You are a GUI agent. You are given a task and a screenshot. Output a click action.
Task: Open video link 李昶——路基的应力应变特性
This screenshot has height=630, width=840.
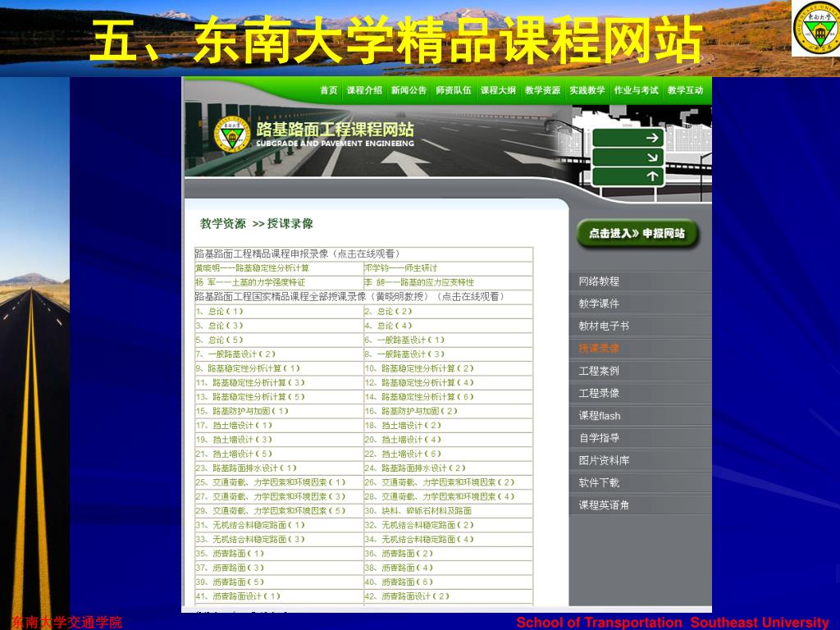[x=419, y=282]
